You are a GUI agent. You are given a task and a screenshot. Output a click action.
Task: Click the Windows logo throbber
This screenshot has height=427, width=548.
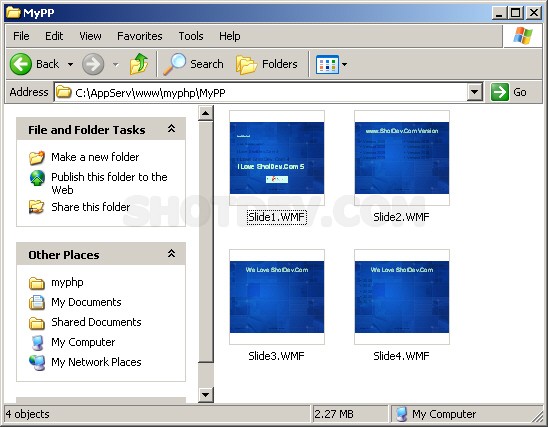(x=522, y=36)
